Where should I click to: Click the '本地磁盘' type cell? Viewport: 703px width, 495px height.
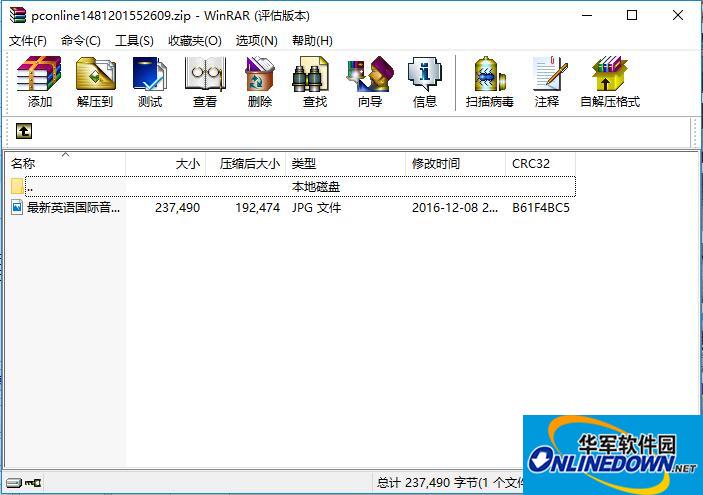tap(316, 187)
